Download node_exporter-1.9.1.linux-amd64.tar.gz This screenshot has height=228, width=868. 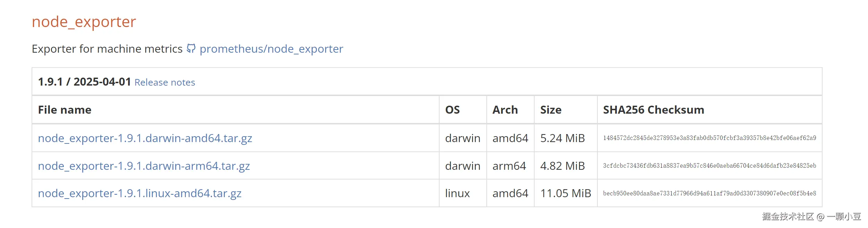[x=140, y=193]
